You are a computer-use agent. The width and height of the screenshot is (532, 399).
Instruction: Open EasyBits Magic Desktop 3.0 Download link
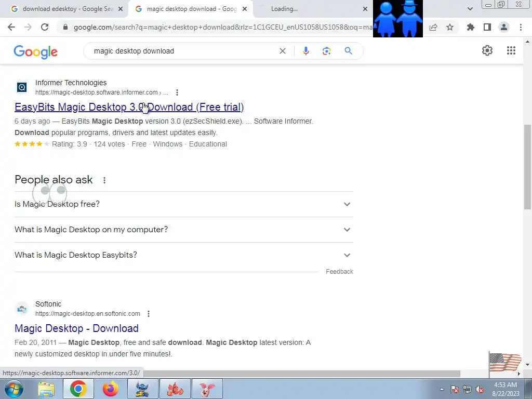point(129,107)
